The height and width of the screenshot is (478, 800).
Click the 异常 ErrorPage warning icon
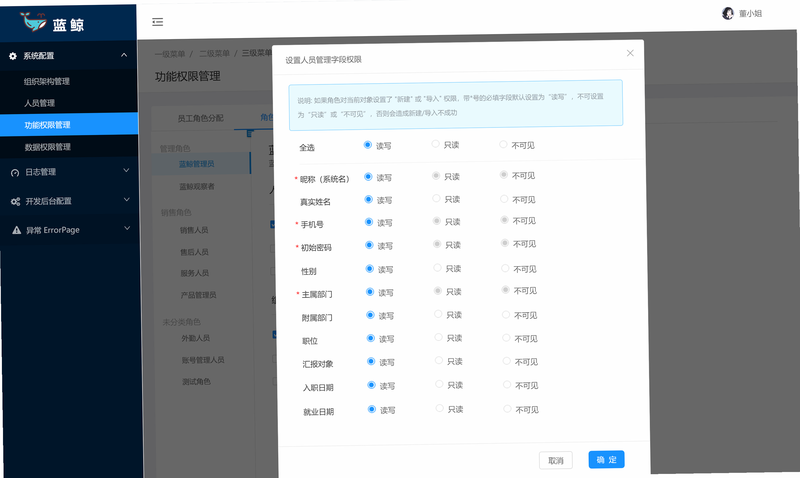point(16,230)
